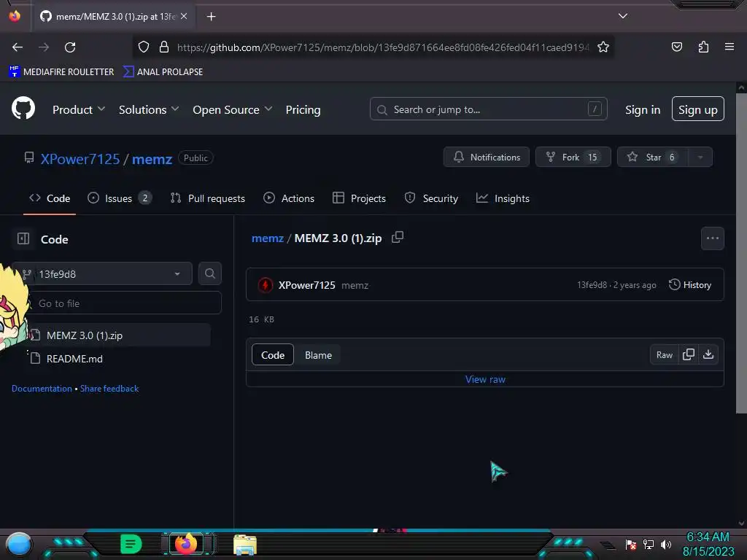Open the Pricing page

303,109
